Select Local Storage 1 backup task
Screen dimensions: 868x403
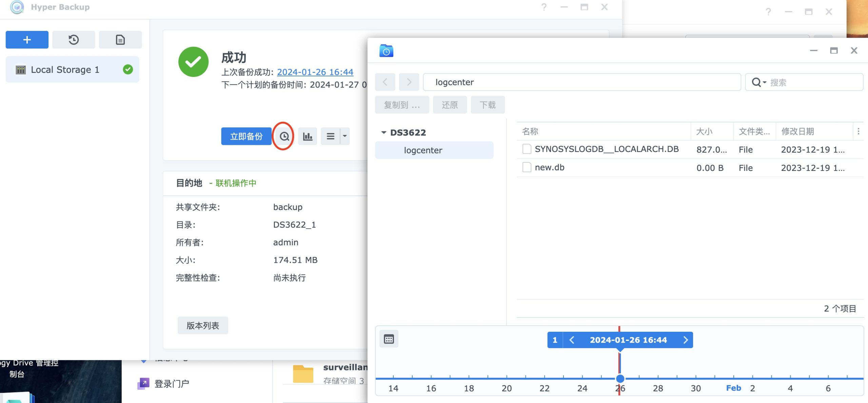point(72,70)
